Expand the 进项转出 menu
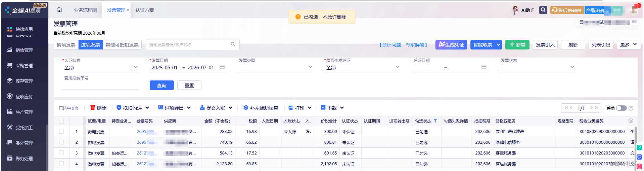The image size is (644, 171). [189, 108]
